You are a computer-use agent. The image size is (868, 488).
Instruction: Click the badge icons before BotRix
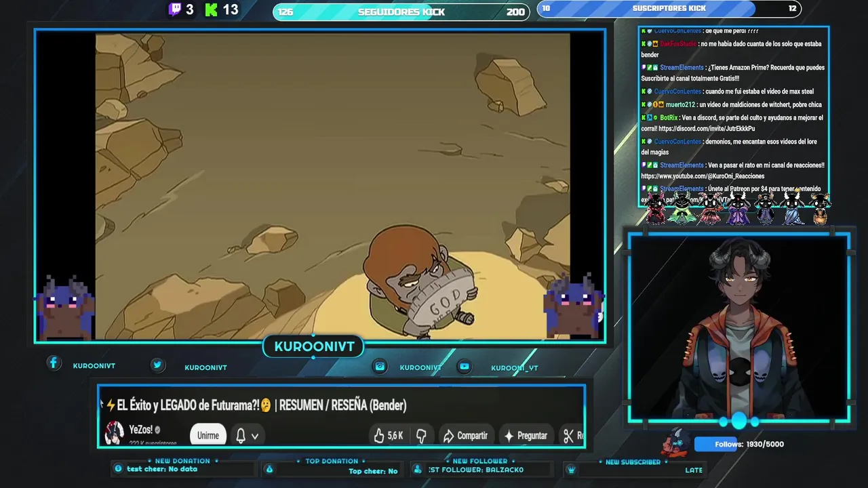point(649,118)
